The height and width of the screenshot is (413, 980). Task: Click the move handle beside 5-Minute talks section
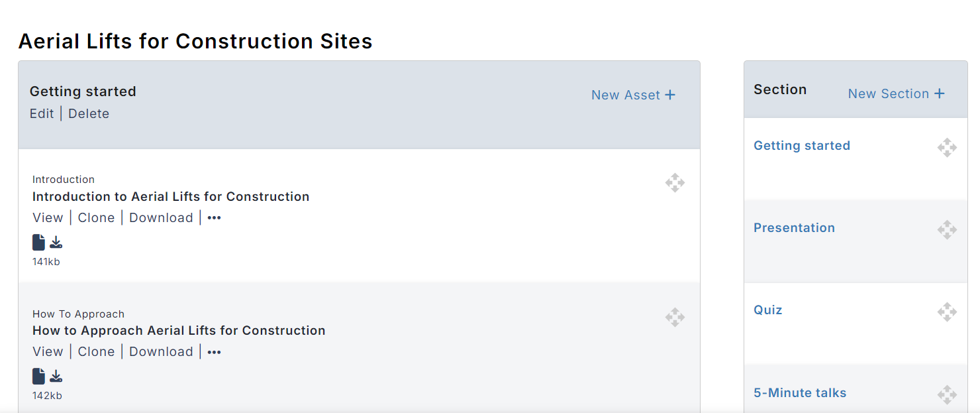947,395
